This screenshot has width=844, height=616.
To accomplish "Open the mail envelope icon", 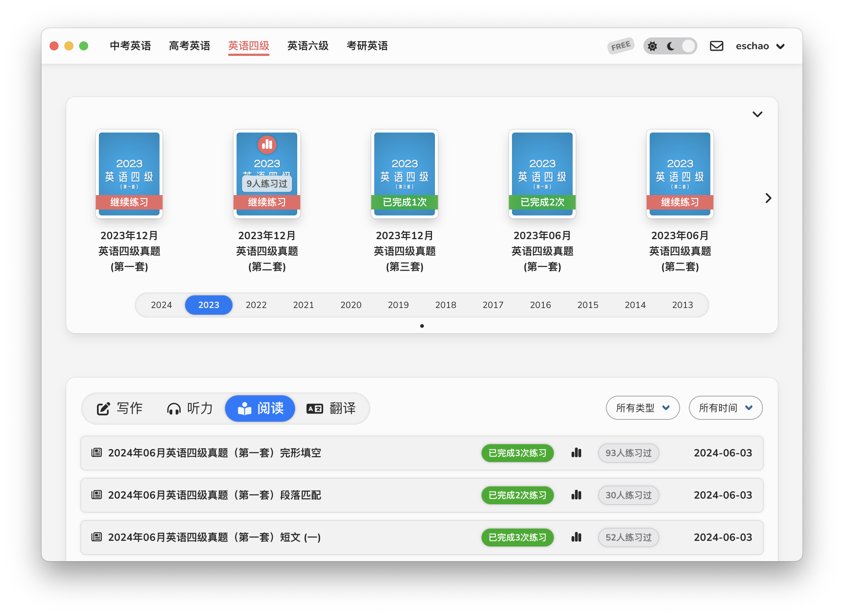I will 716,46.
